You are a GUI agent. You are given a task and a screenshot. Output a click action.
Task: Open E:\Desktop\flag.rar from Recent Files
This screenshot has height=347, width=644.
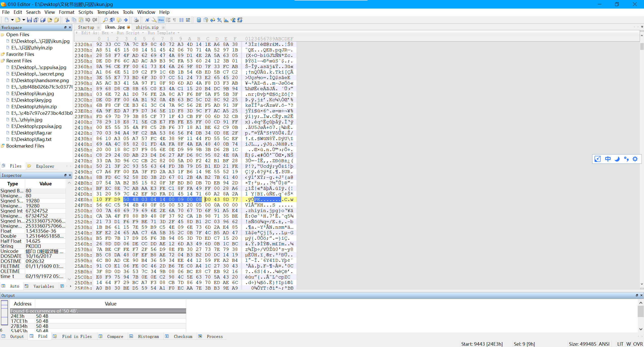coord(31,133)
